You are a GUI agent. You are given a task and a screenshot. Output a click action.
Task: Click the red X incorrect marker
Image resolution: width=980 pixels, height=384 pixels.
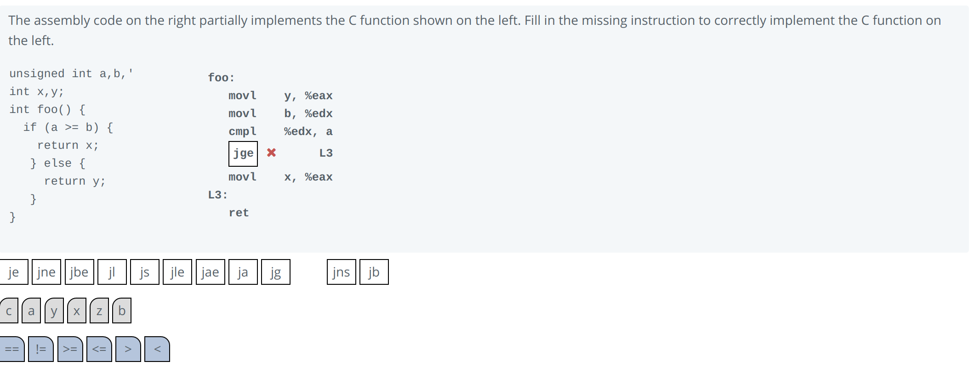pos(272,152)
